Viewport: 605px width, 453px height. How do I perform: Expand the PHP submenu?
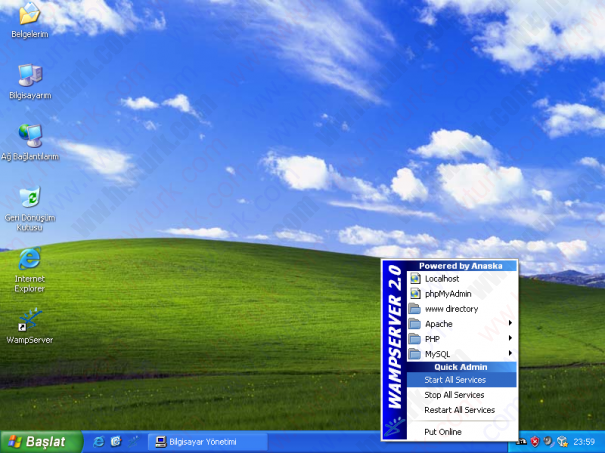click(462, 339)
